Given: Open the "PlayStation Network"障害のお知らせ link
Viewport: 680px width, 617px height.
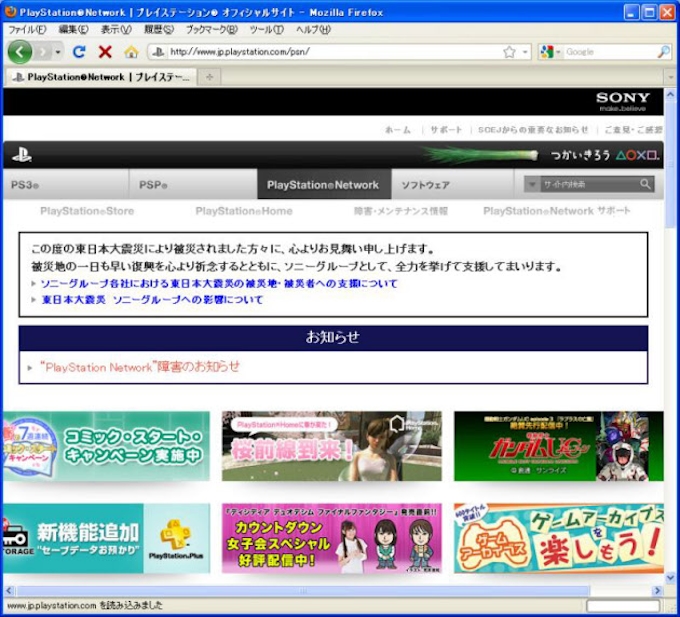Looking at the screenshot, I should (x=140, y=367).
